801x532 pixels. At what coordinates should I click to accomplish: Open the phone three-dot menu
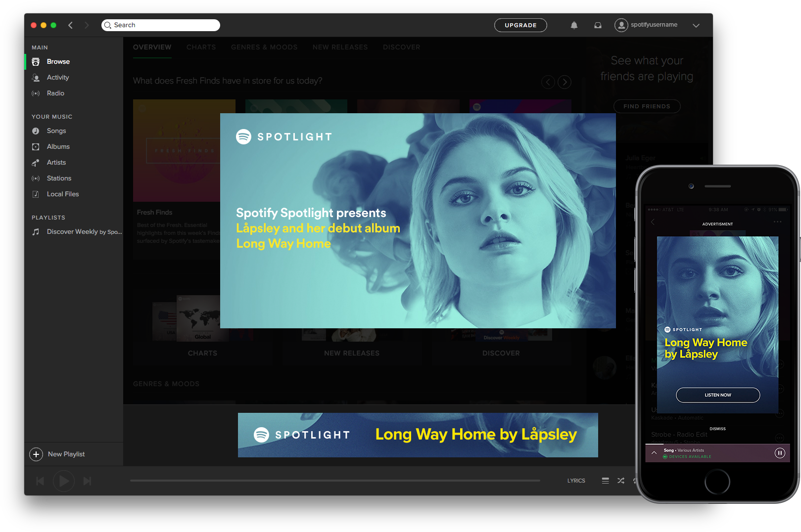778,222
